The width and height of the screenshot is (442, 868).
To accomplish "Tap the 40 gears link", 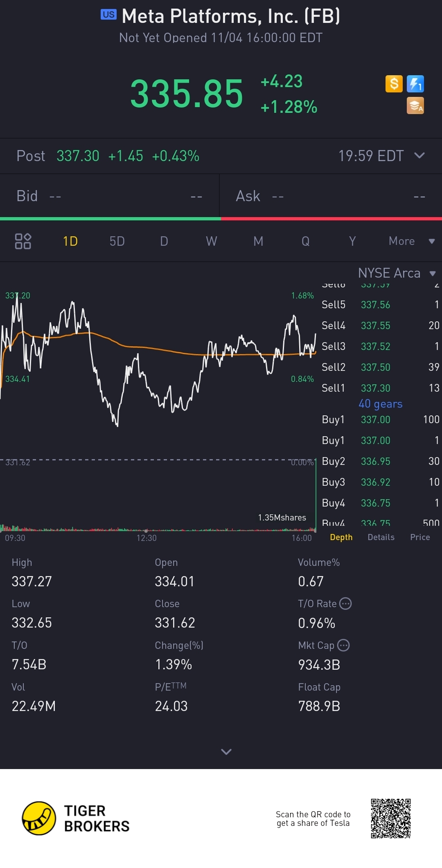I will coord(381,404).
